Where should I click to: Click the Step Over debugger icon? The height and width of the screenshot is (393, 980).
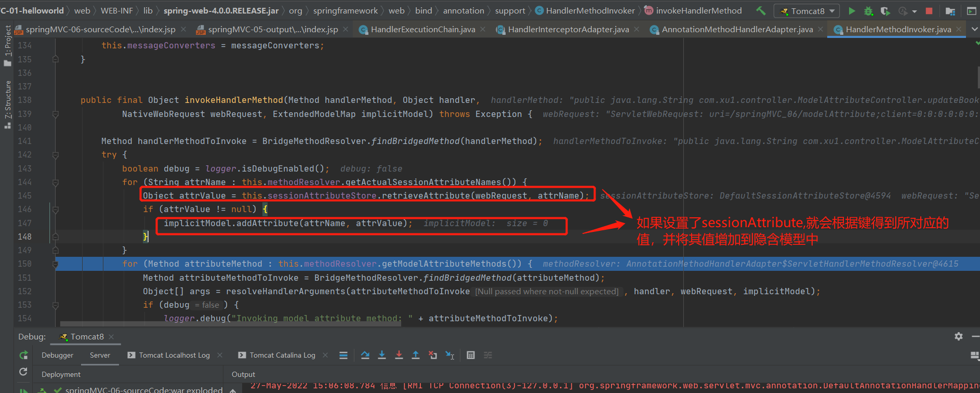tap(365, 355)
